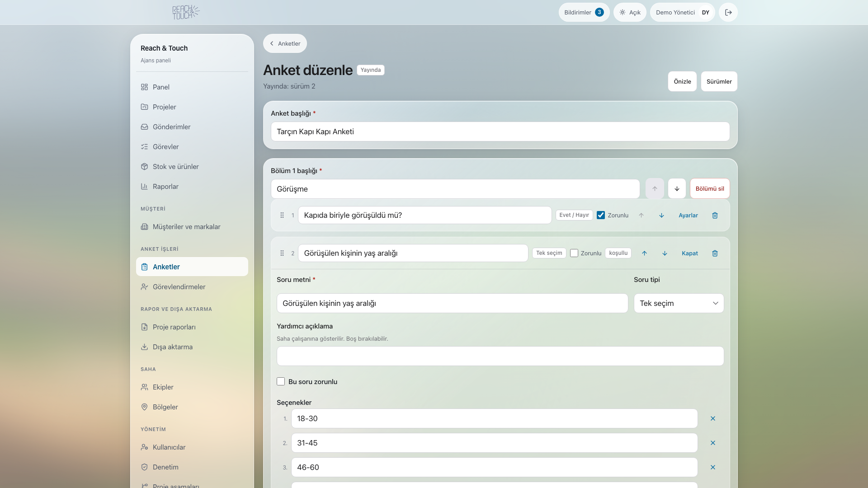
Task: Delete question 2 with trash icon
Action: click(715, 253)
